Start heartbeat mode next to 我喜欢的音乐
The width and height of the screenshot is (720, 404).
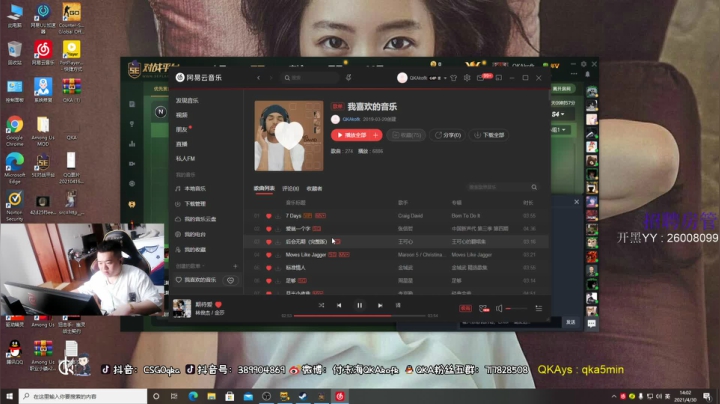click(231, 280)
